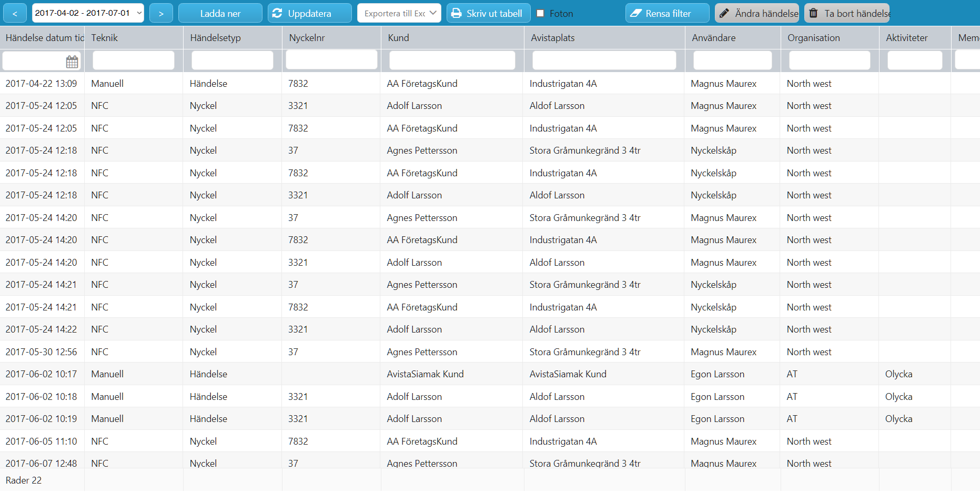Sort by Kund column header
This screenshot has width=980, height=492.
[452, 38]
